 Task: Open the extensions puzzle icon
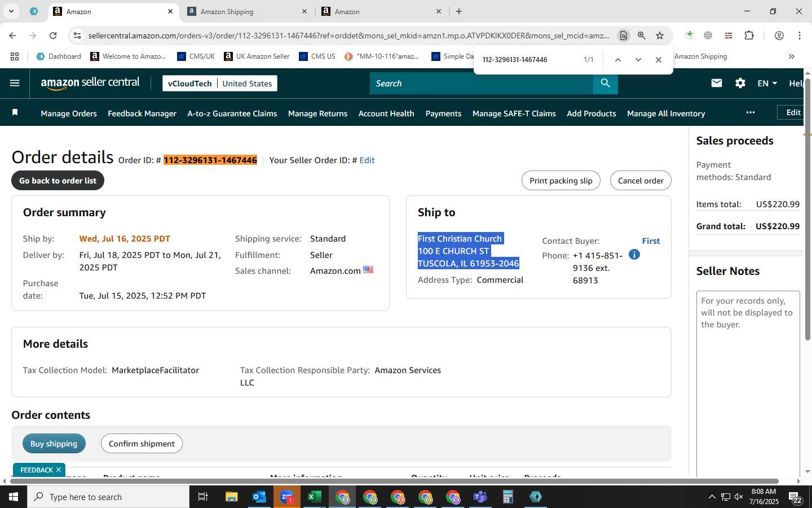749,36
